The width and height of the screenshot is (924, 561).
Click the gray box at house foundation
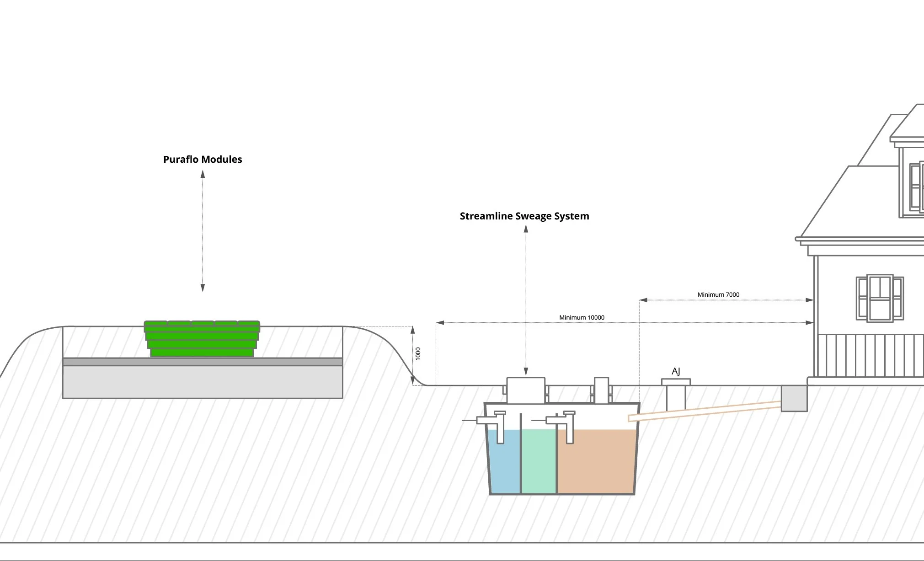click(x=794, y=398)
